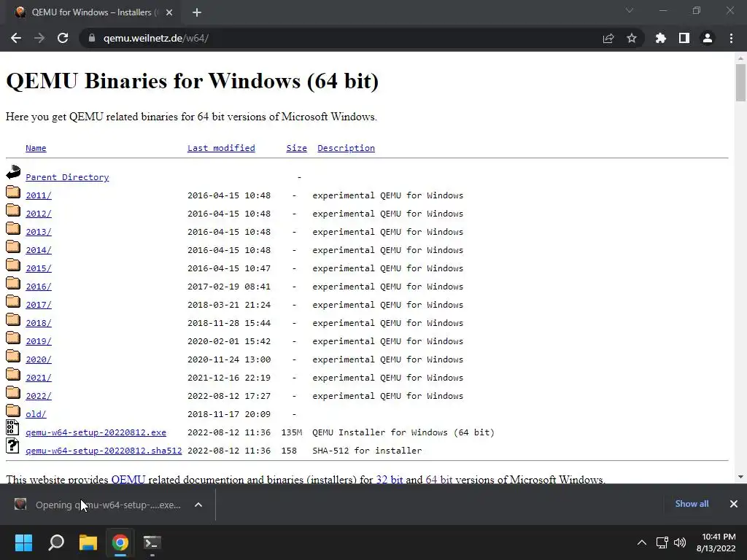747x560 pixels.
Task: Show hidden system tray icons
Action: 642,542
